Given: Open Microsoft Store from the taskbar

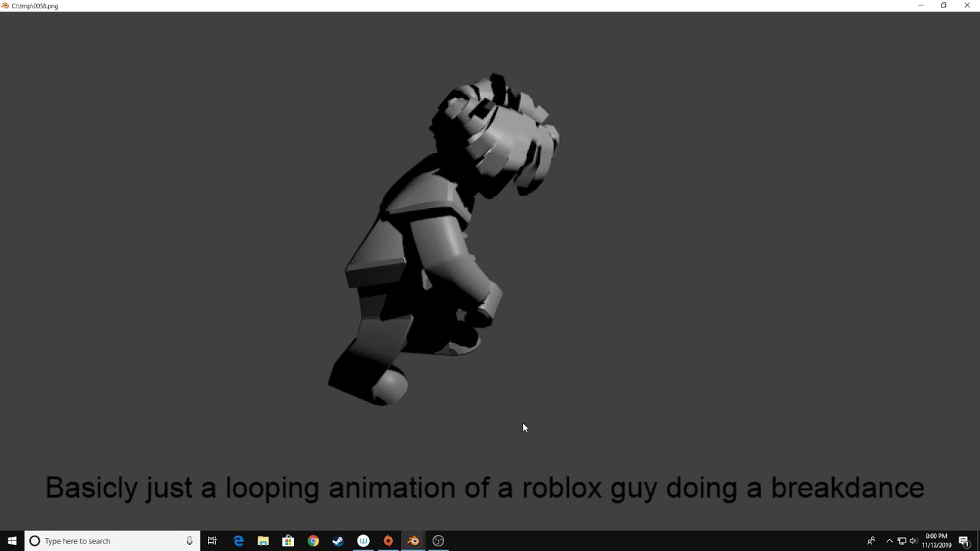Looking at the screenshot, I should pyautogui.click(x=288, y=541).
